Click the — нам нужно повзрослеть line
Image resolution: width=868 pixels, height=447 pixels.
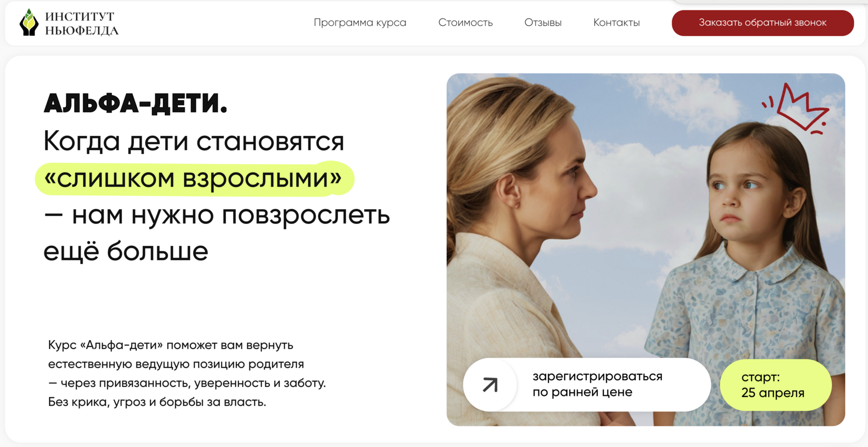[x=216, y=215]
